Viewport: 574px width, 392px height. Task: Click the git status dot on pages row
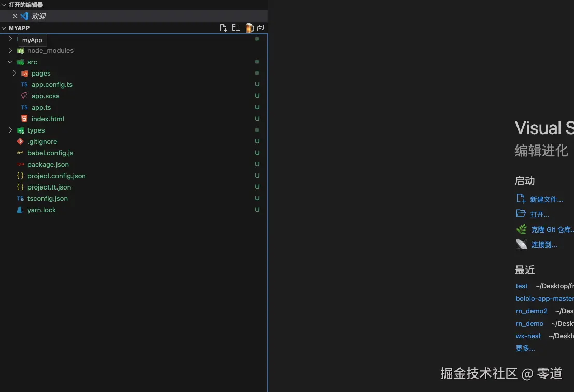(257, 73)
